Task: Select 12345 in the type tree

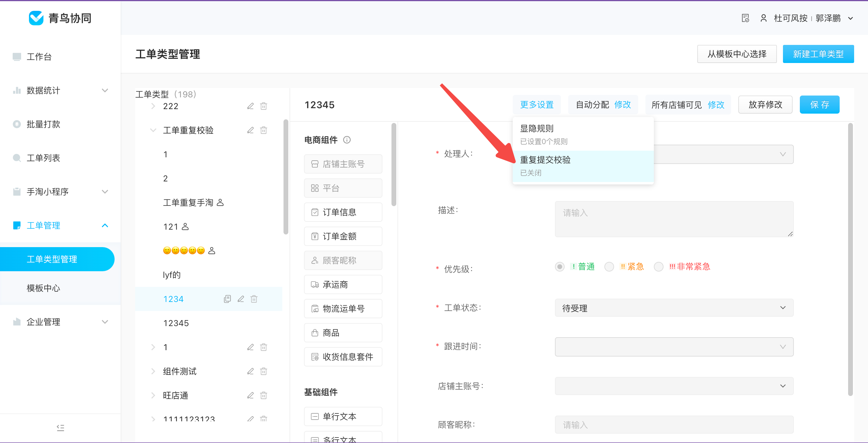Action: tap(176, 323)
